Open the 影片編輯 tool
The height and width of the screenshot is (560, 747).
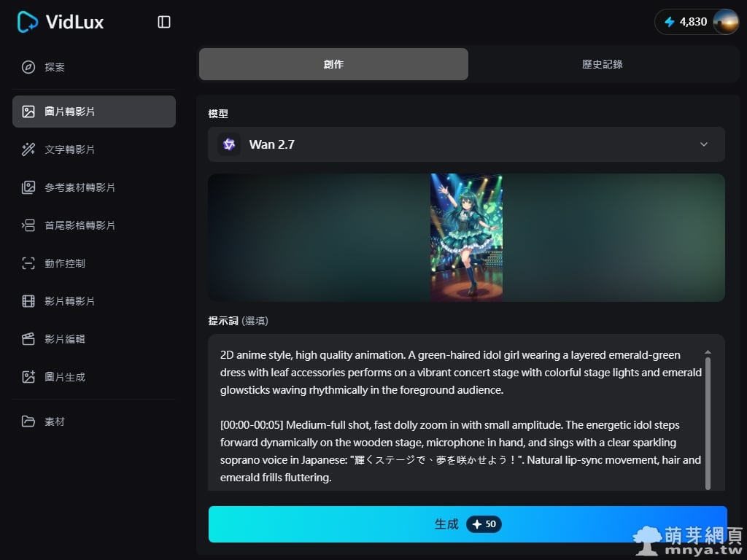[94, 339]
